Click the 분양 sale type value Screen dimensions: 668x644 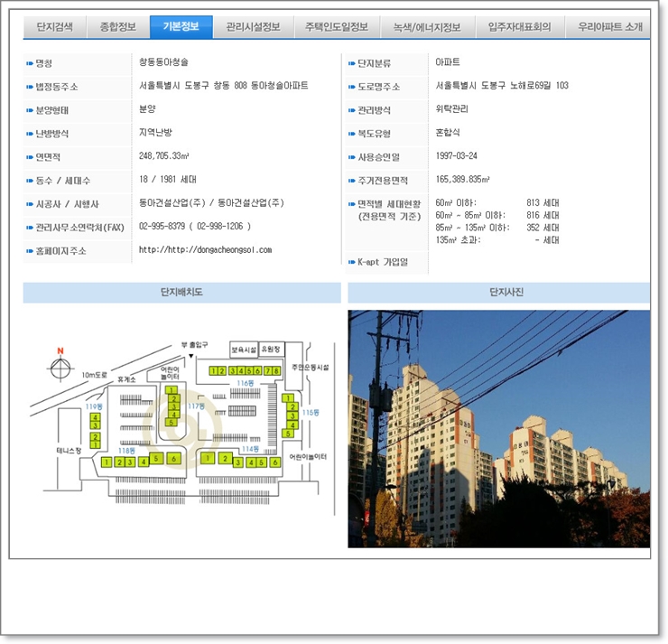click(x=147, y=109)
